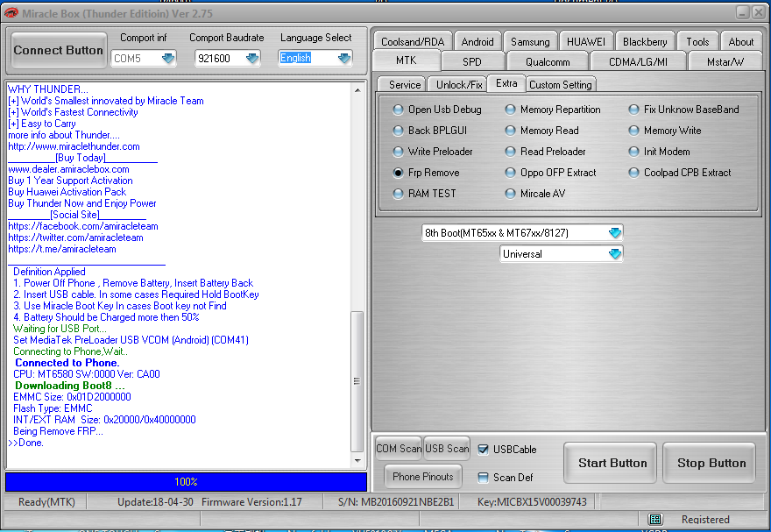Open the Unlock/Fix sub-tab

pos(459,84)
